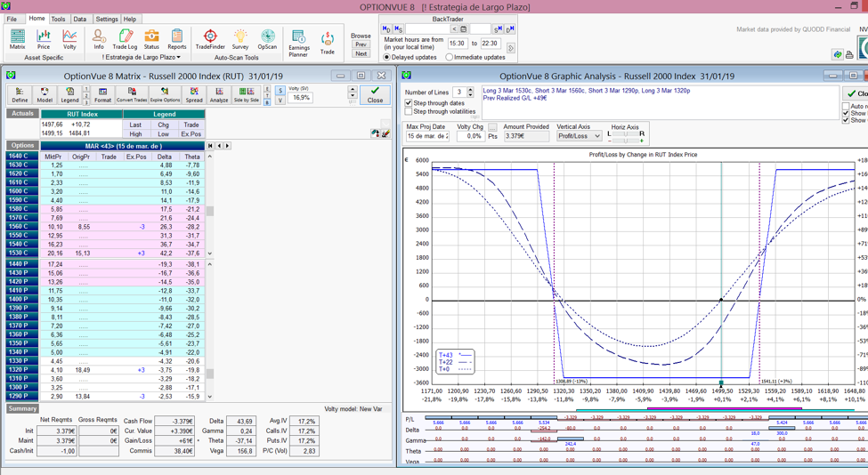Screen dimensions: 868x475
Task: Toggle the E button in Matrix toolbar
Action: coord(267,88)
